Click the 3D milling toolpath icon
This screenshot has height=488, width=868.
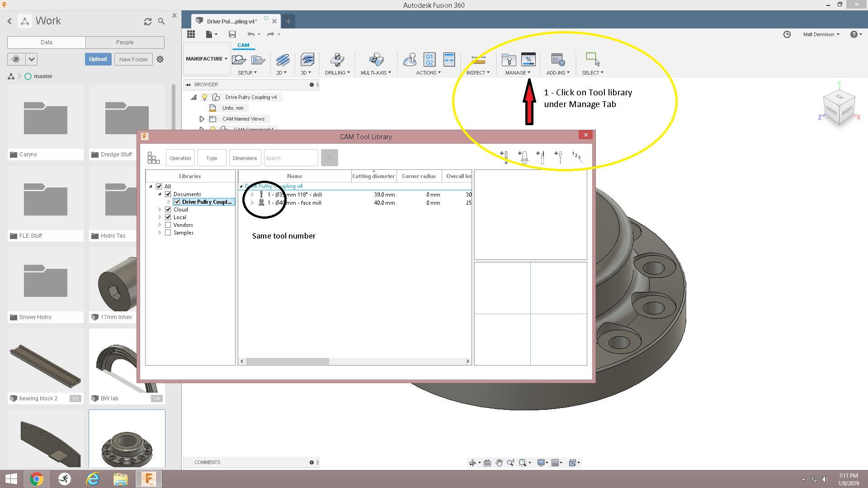[x=307, y=60]
